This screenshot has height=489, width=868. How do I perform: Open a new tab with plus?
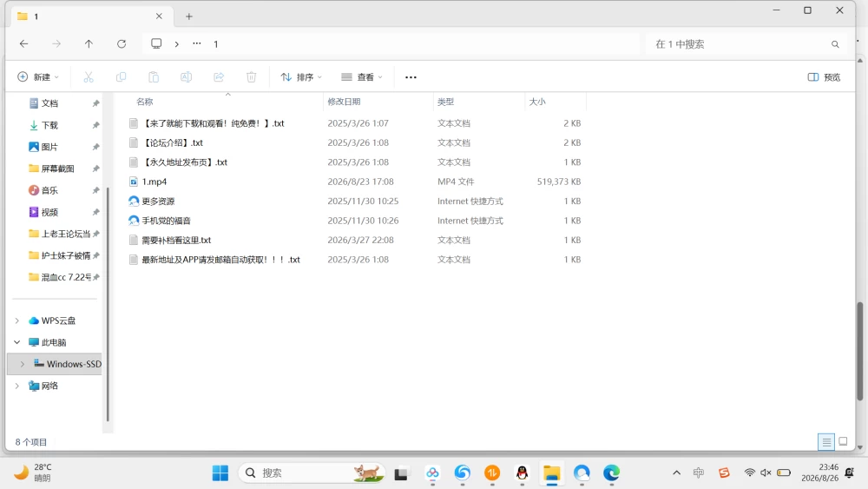[188, 17]
